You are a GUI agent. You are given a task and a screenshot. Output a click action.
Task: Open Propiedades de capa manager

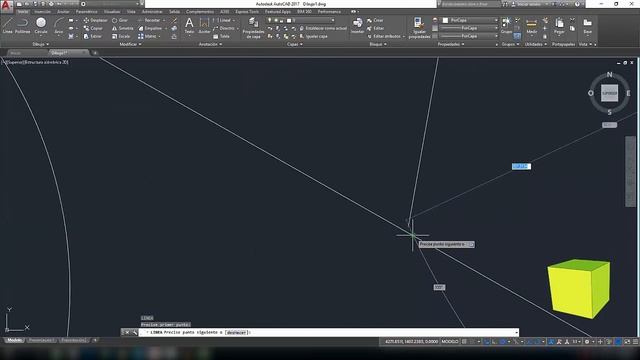point(253,28)
